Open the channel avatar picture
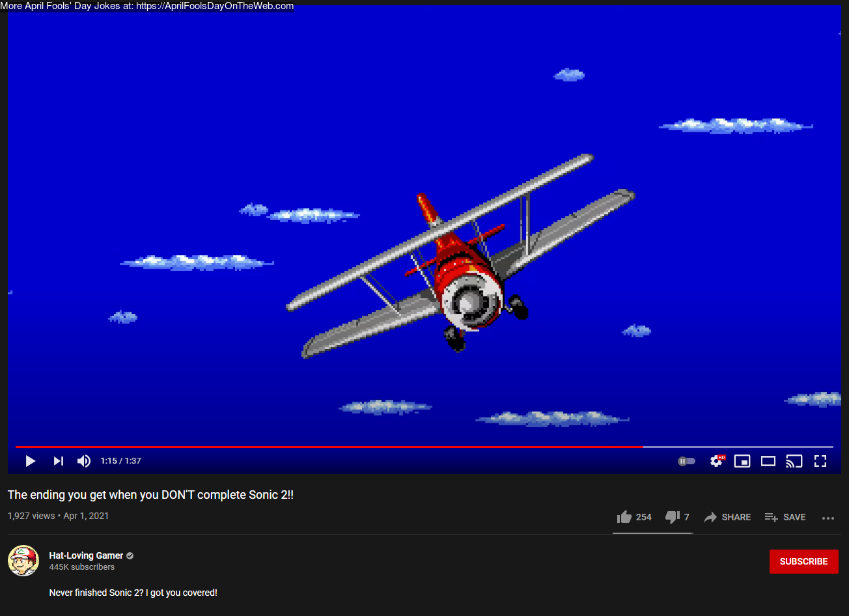 [23, 561]
